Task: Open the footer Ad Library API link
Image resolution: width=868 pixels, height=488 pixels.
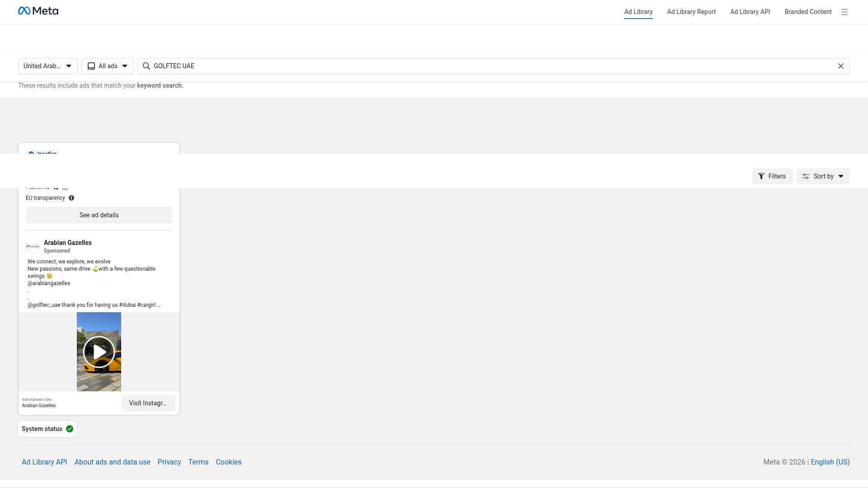Action: point(44,462)
